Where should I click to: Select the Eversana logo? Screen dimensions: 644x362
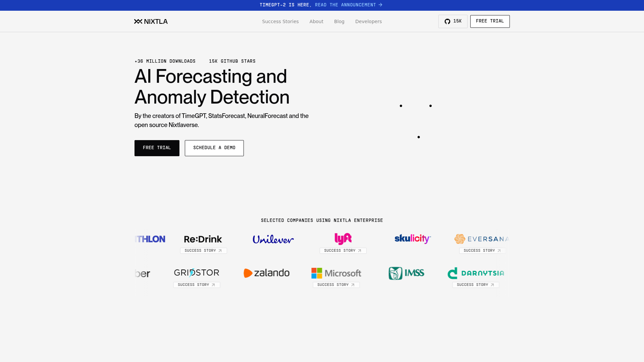click(x=482, y=239)
